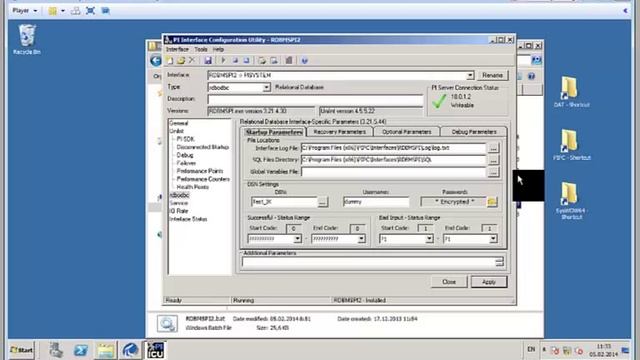This screenshot has height=360, width=640.
Task: Select Health Points tree item
Action: pos(192,187)
